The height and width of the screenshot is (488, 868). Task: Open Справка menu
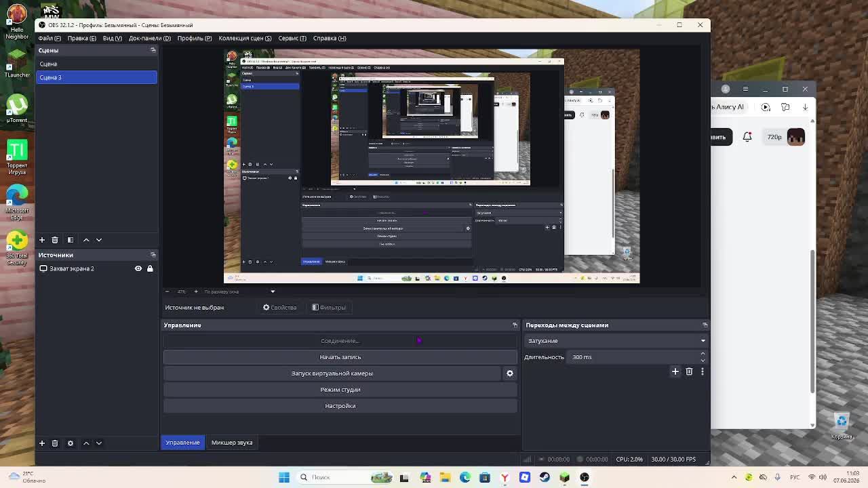(x=330, y=38)
